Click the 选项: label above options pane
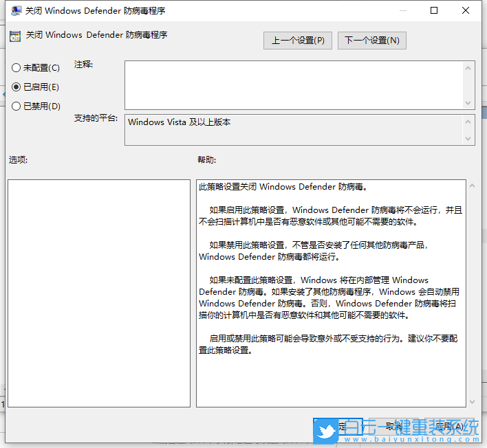Image resolution: width=487 pixels, height=448 pixels. pyautogui.click(x=19, y=160)
